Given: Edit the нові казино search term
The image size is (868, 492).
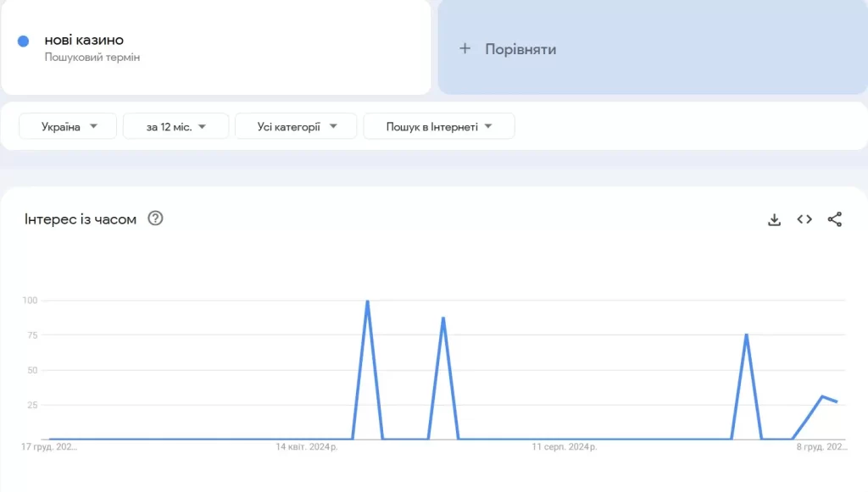Looking at the screenshot, I should 84,40.
